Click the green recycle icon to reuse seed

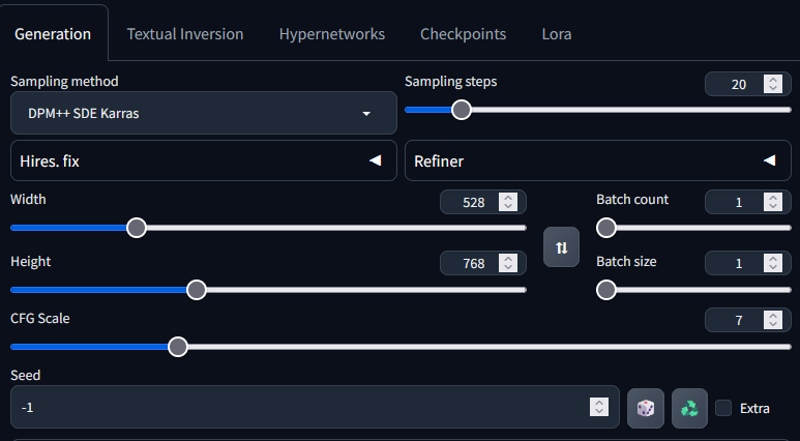click(690, 408)
